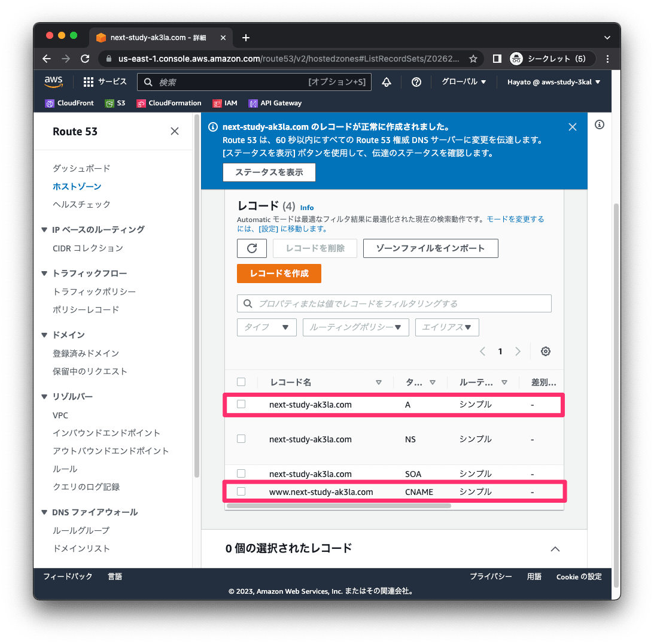The width and height of the screenshot is (654, 644).
Task: Toggle the browser side panel icon
Action: (x=497, y=59)
